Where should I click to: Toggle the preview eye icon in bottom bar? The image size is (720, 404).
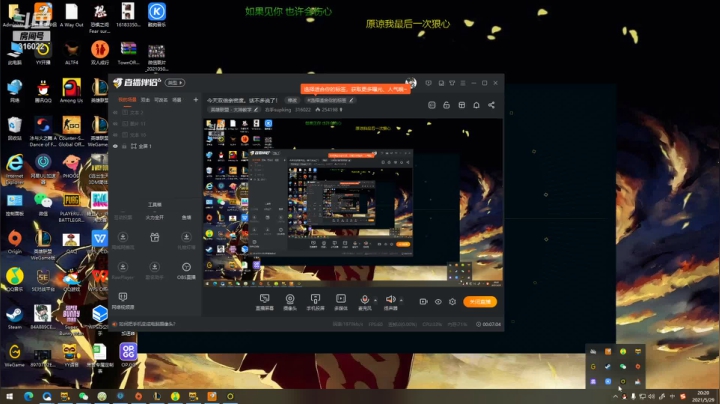438,302
